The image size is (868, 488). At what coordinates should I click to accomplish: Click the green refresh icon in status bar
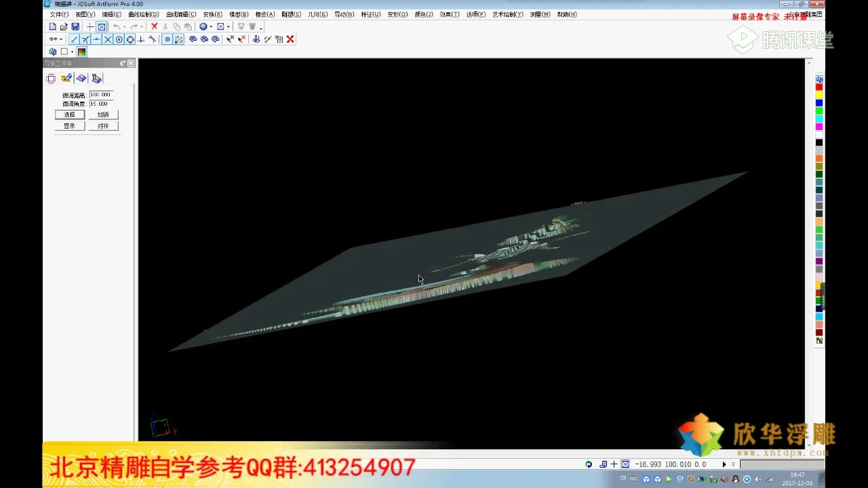tap(589, 464)
